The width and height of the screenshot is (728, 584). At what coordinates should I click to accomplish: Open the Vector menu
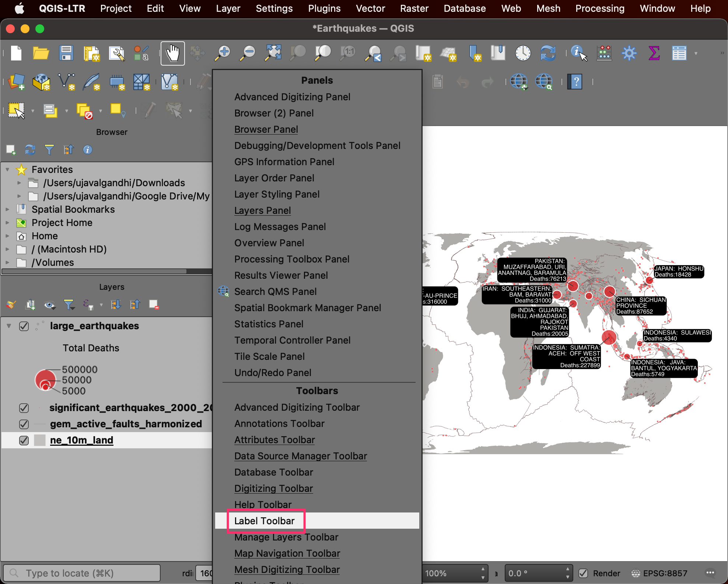coord(370,8)
